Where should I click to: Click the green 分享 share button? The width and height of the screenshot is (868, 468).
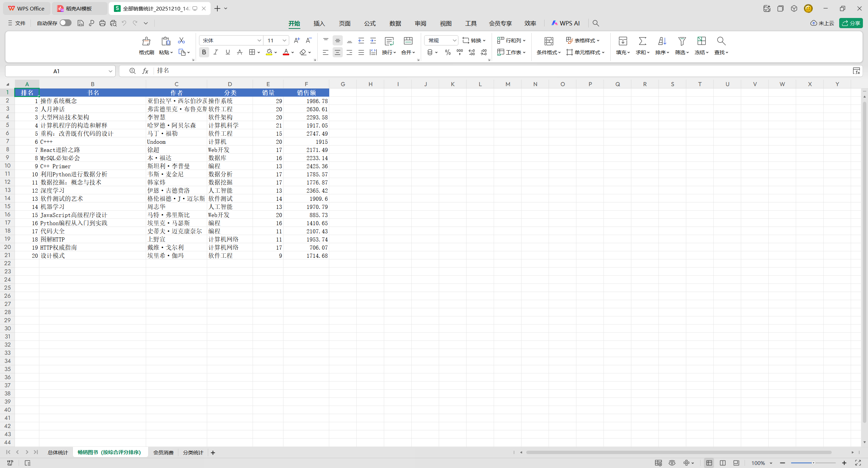[x=851, y=23]
